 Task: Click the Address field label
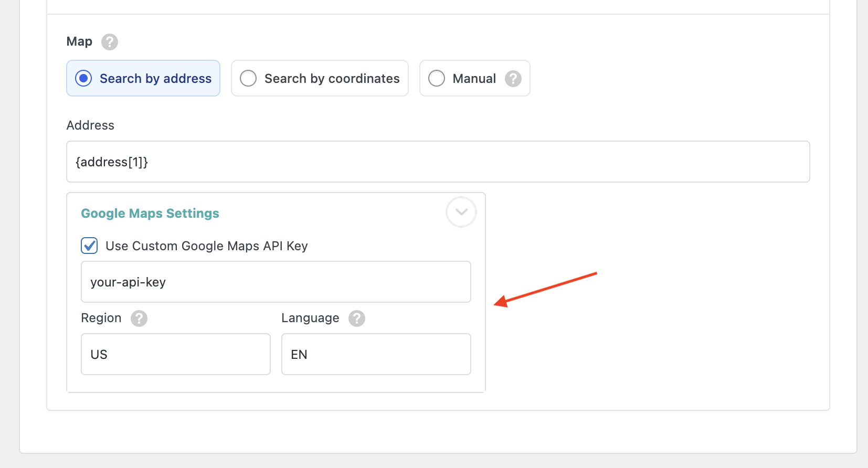click(x=90, y=125)
